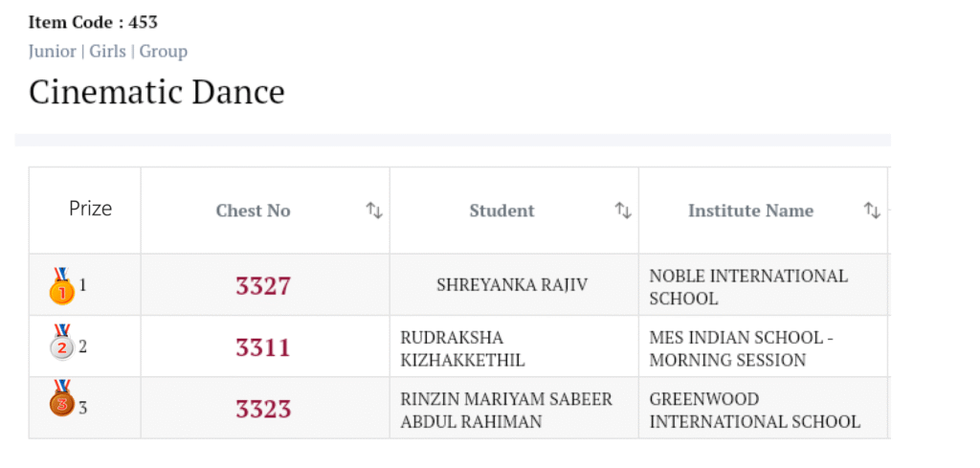Click MES Indian School - Morning Session cell
Screen dimensions: 980x468
741,348
